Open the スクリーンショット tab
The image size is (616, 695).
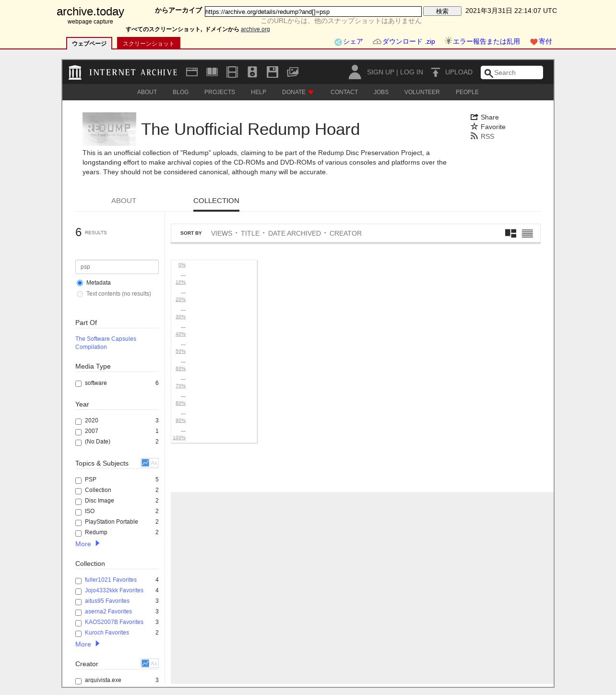tap(149, 43)
